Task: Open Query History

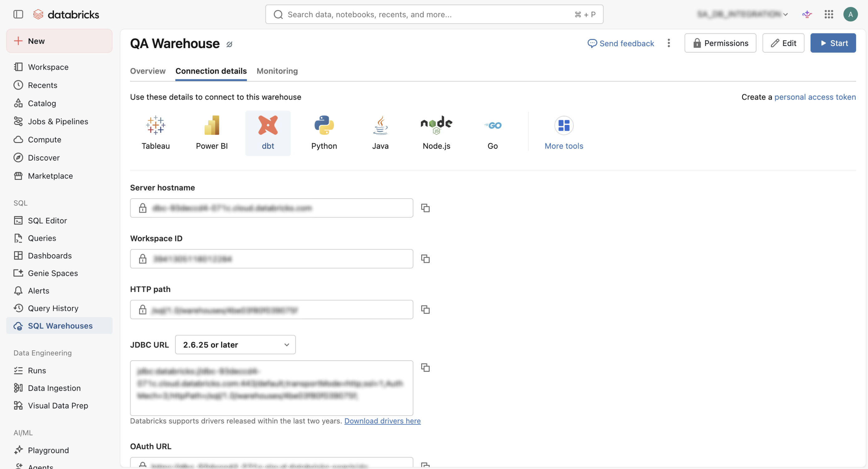Action: [59, 308]
